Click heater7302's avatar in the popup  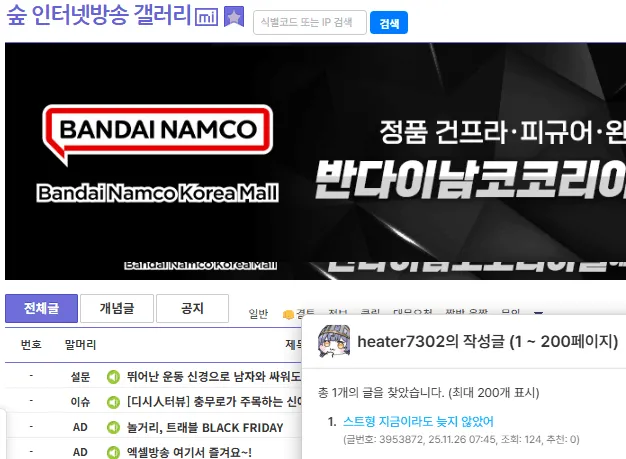pyautogui.click(x=334, y=341)
